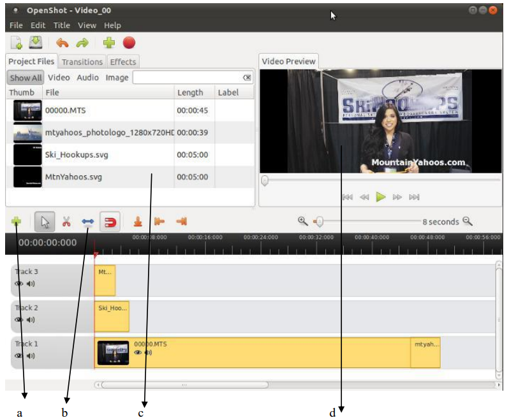Select the arrow pointer tool

point(45,222)
